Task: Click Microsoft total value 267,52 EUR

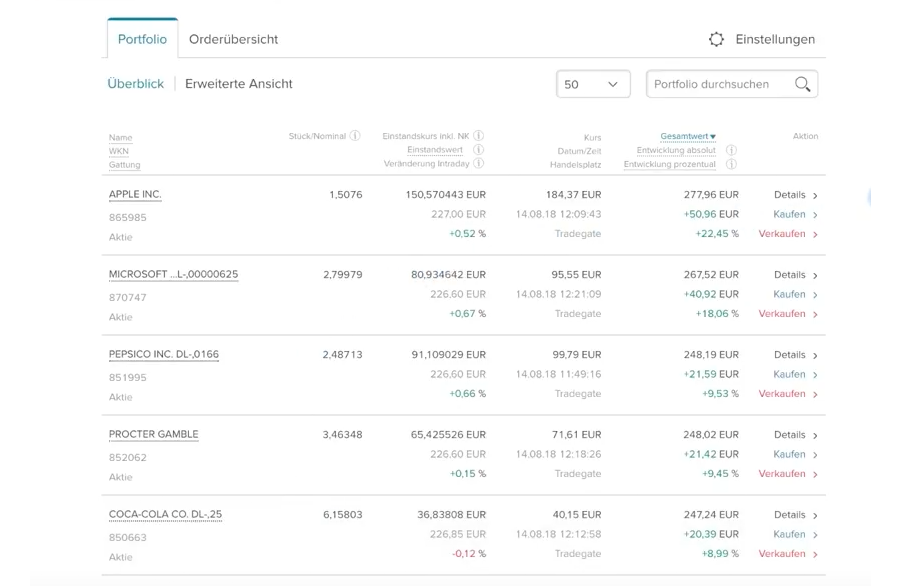Action: tap(711, 275)
